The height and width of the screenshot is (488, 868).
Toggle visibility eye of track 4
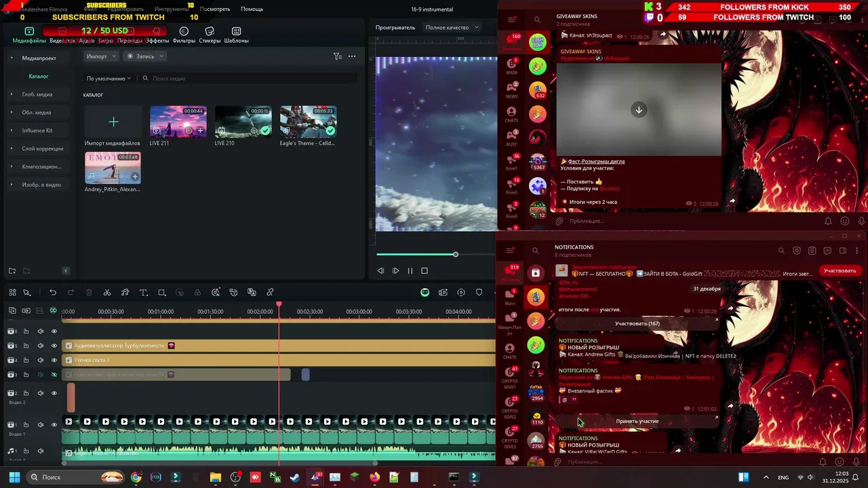54,360
